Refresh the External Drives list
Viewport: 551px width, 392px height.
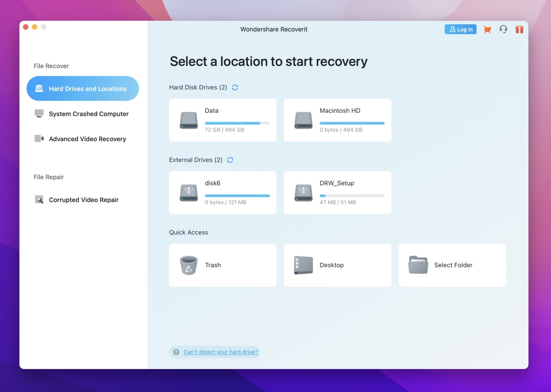[230, 160]
